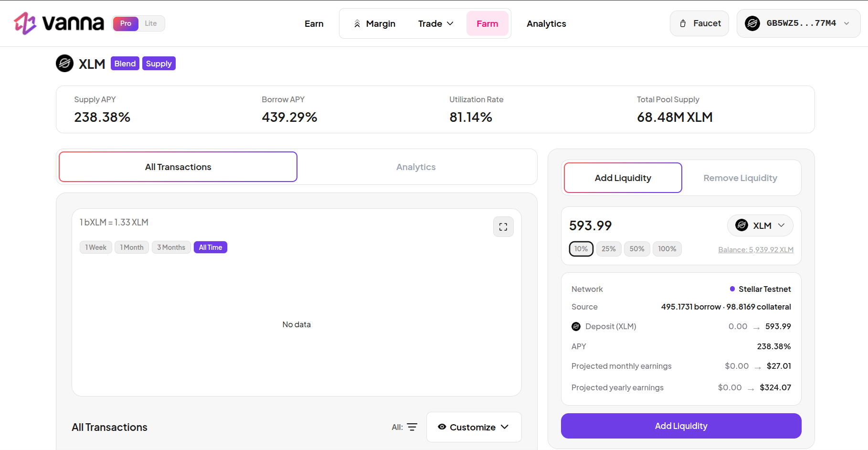Click the Borrow APY value 439.29%
Image resolution: width=868 pixels, height=450 pixels.
coord(289,117)
